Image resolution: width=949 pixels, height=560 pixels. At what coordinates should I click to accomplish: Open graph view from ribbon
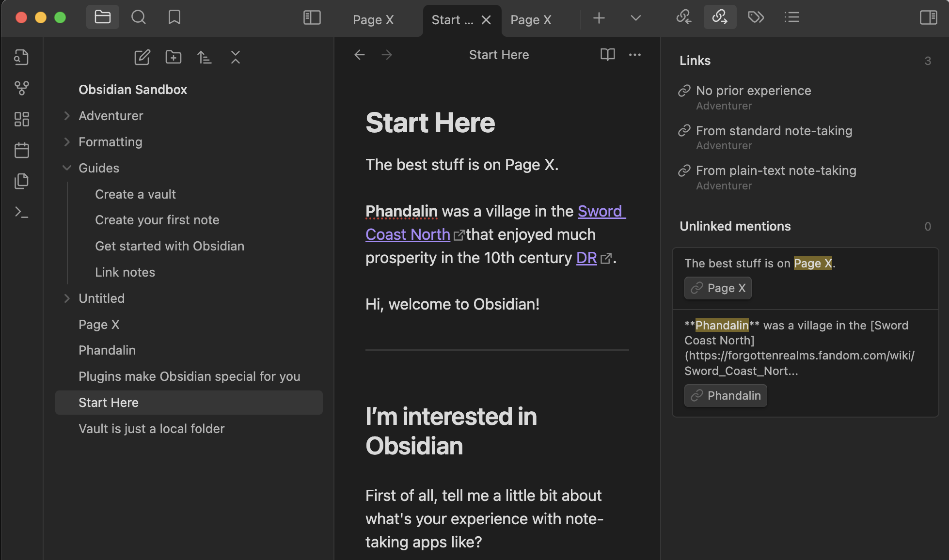pyautogui.click(x=22, y=88)
